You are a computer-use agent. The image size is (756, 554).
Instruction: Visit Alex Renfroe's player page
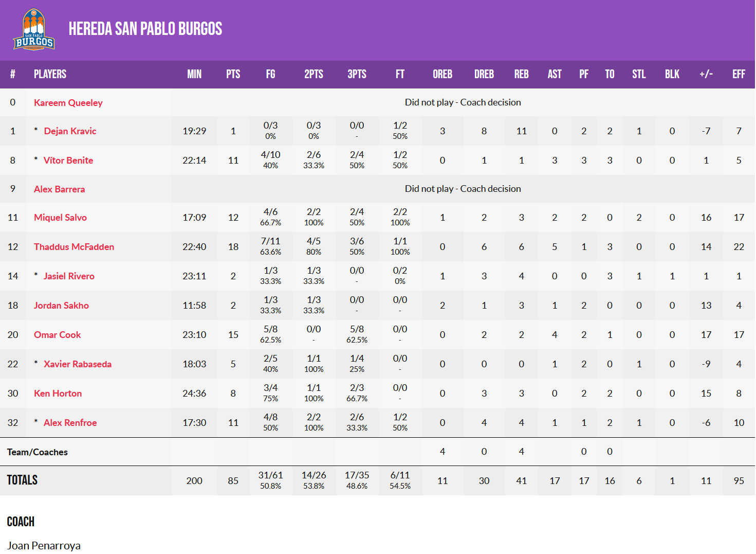point(70,423)
